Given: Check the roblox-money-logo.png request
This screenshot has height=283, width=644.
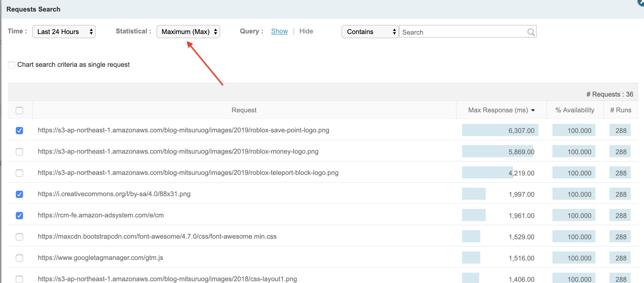Looking at the screenshot, I should (x=19, y=152).
